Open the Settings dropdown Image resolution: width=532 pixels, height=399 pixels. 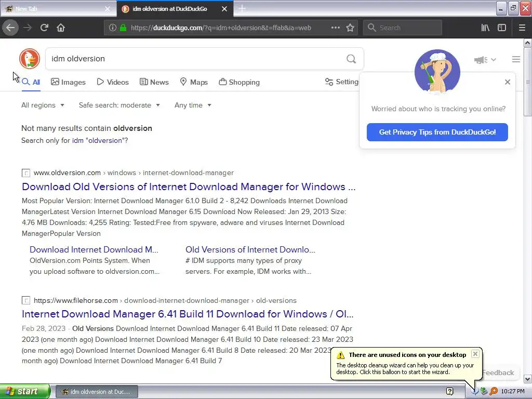point(342,82)
